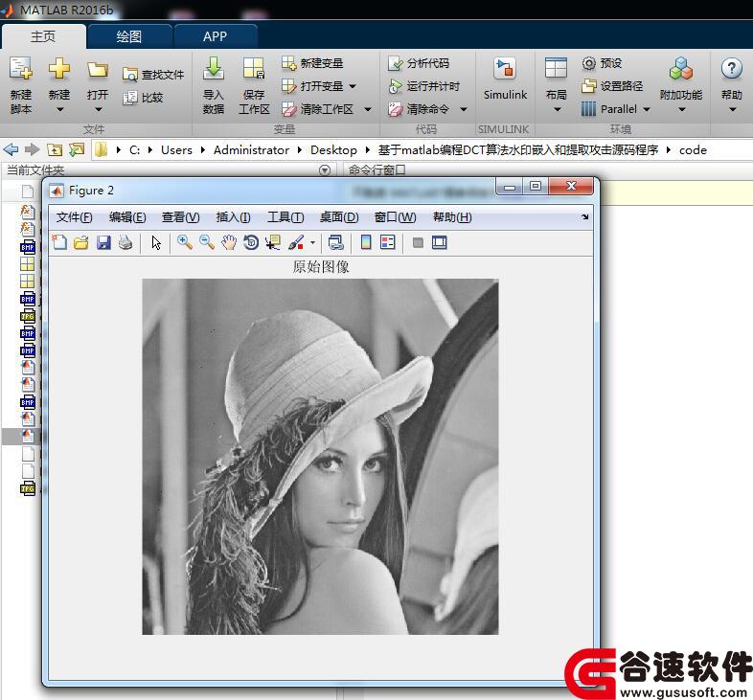Click Show Plot Tools and Dock Figure icon
Screen dimensions: 753x700
pos(440,242)
